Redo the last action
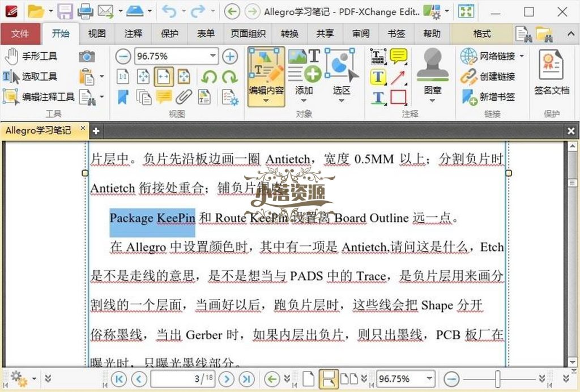The height and width of the screenshot is (392, 580). 198,11
